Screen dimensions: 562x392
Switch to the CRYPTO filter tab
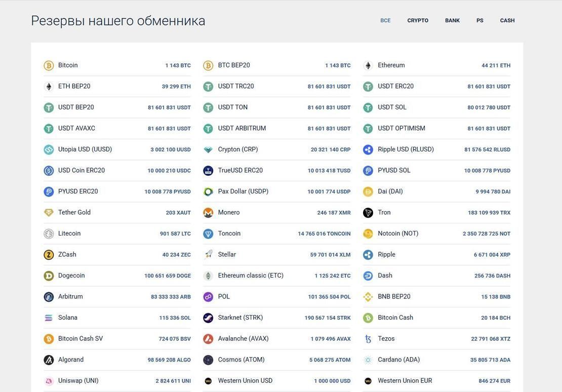pos(418,21)
